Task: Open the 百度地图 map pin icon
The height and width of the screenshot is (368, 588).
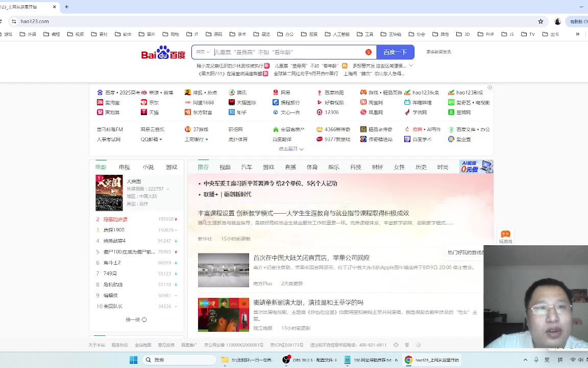Action: point(320,93)
